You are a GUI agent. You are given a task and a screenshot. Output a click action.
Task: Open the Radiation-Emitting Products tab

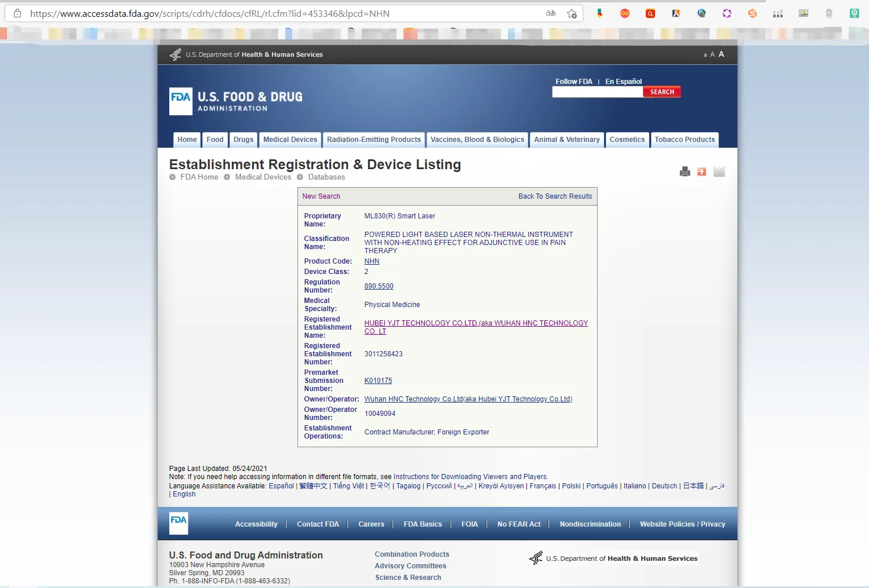pyautogui.click(x=374, y=140)
